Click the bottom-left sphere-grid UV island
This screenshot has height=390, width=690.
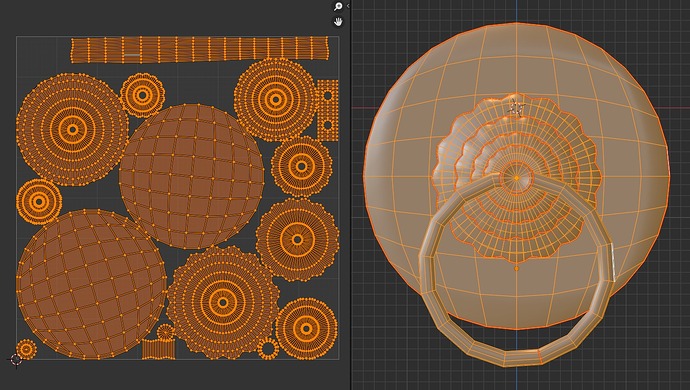pos(91,284)
